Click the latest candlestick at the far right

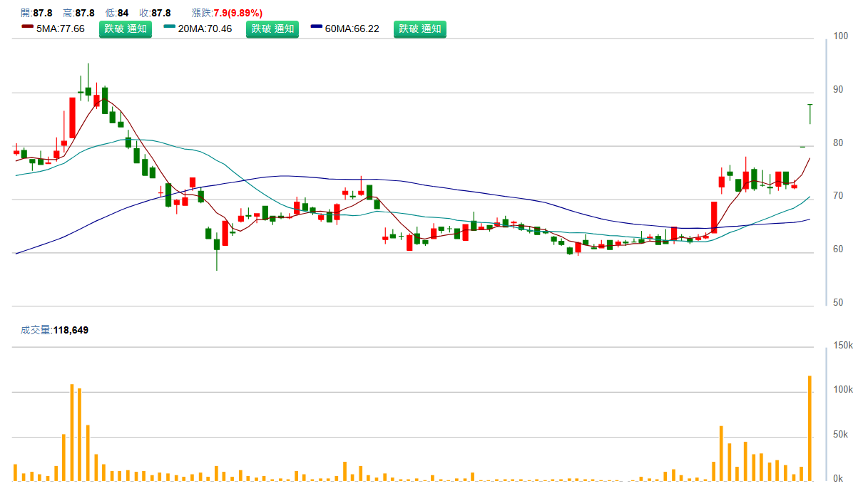(810, 114)
